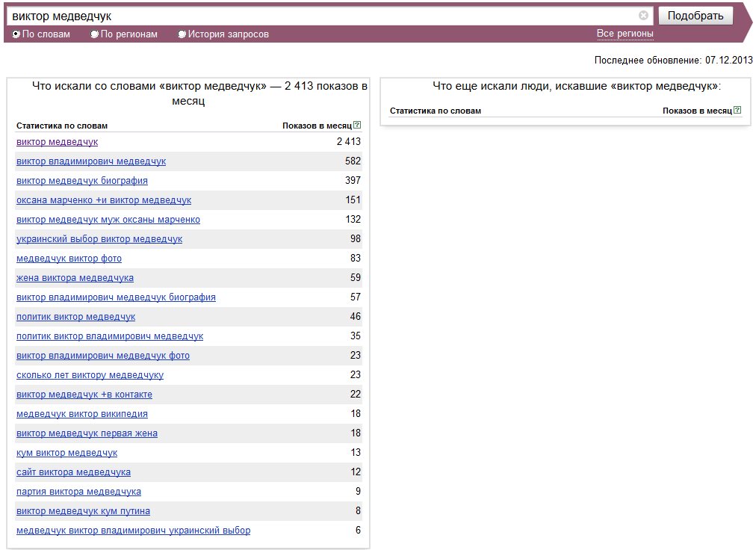Click the impressions value "83"

tap(356, 258)
